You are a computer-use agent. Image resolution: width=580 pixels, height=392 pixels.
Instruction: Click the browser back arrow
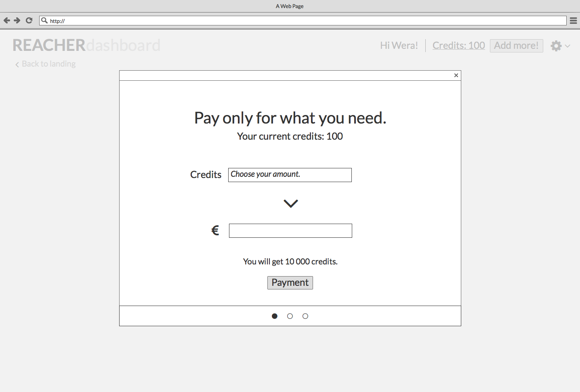pyautogui.click(x=6, y=20)
